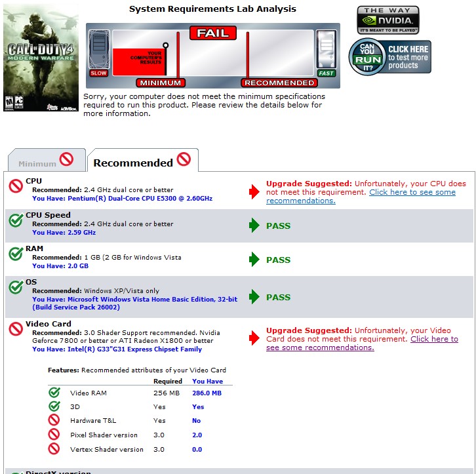Click the Pixel Shader '2.0' value
The height and width of the screenshot is (474, 476).
point(197,435)
